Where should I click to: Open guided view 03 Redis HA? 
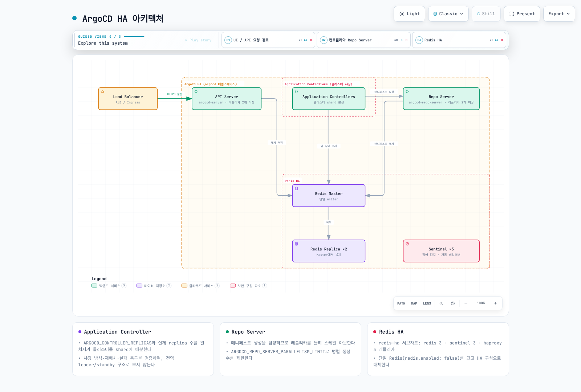tap(460, 40)
